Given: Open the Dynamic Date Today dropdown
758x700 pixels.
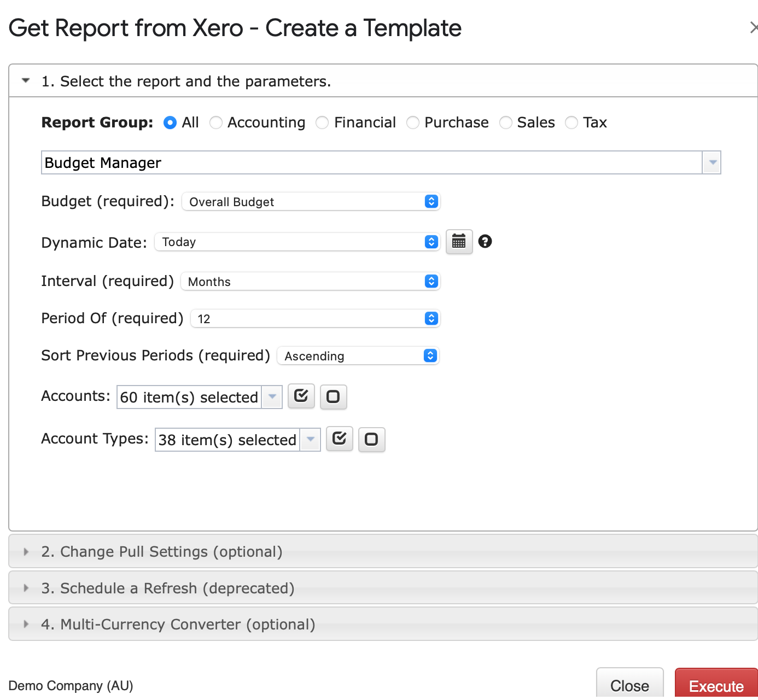Looking at the screenshot, I should [298, 242].
